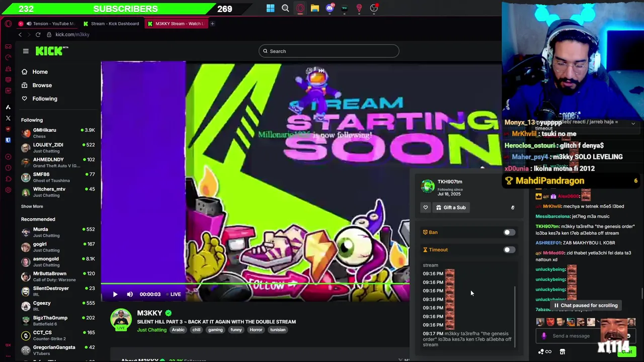644x362 pixels.
Task: Open Cgeezy recommended channel
Action: click(58, 306)
